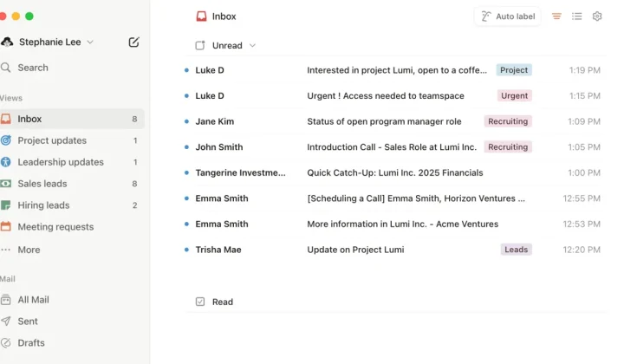The height and width of the screenshot is (364, 624).
Task: Click the All Mail archive icon
Action: tap(5, 300)
